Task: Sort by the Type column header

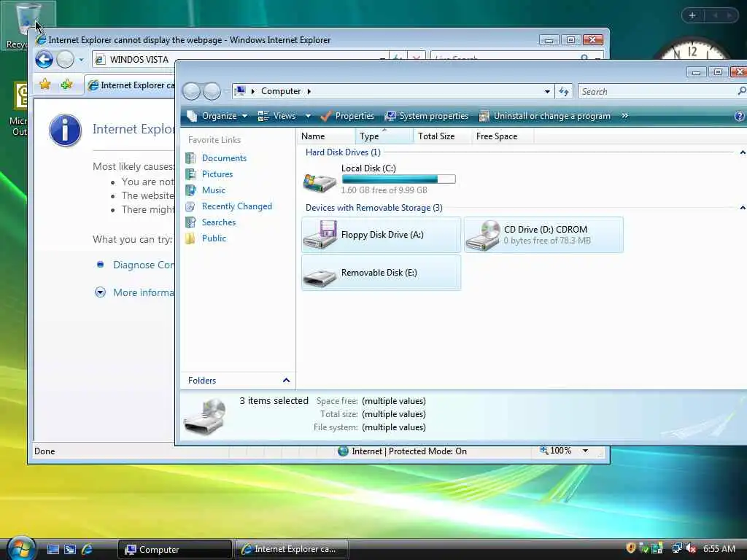Action: pyautogui.click(x=384, y=136)
